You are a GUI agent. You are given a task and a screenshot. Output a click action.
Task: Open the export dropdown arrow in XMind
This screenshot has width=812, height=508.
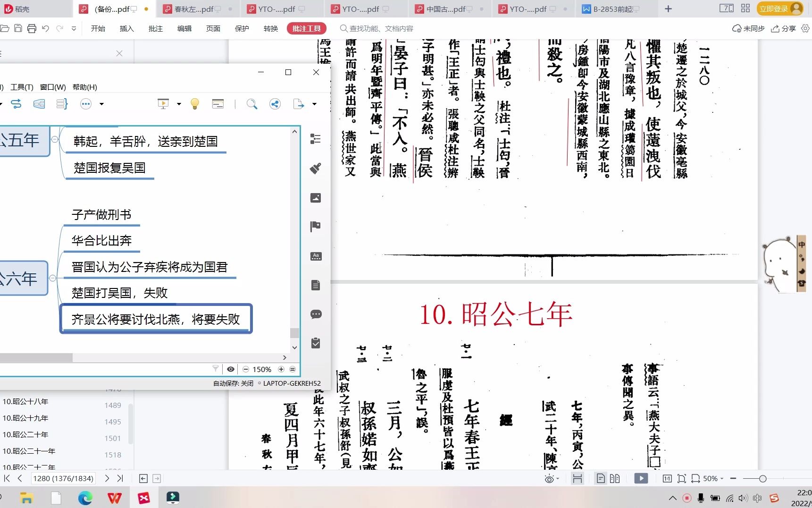[314, 104]
